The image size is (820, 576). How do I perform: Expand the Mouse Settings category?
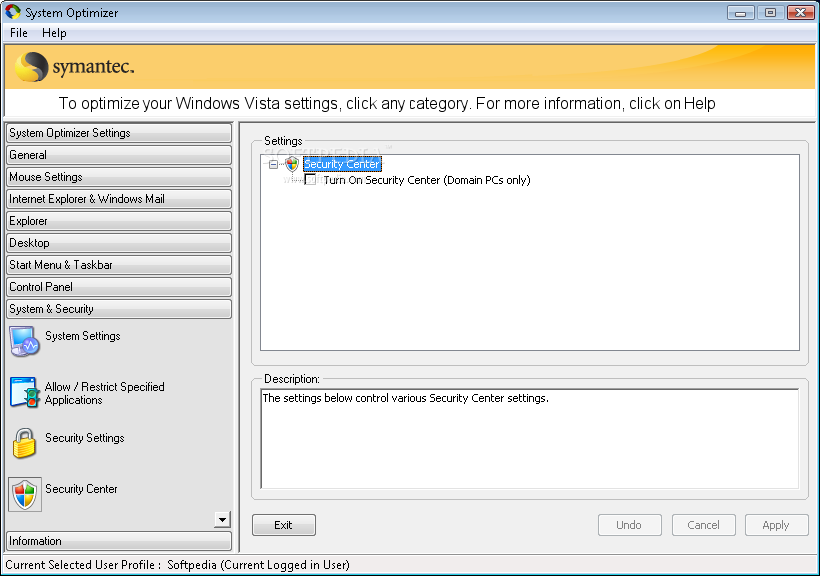pos(119,177)
